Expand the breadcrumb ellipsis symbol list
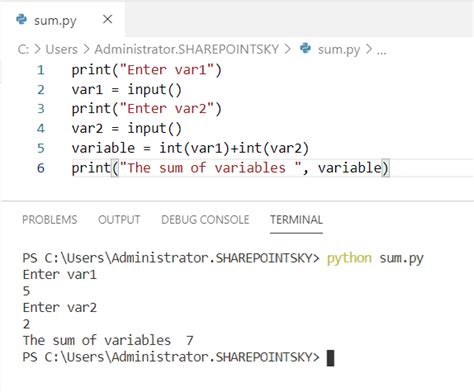The image size is (474, 392). coord(381,51)
